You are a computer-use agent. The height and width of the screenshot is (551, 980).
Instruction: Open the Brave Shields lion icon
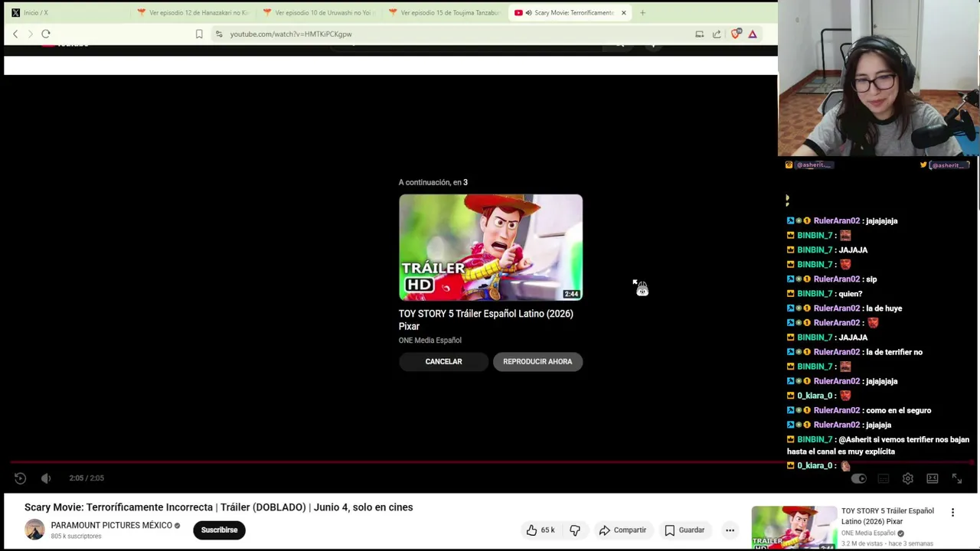(736, 34)
